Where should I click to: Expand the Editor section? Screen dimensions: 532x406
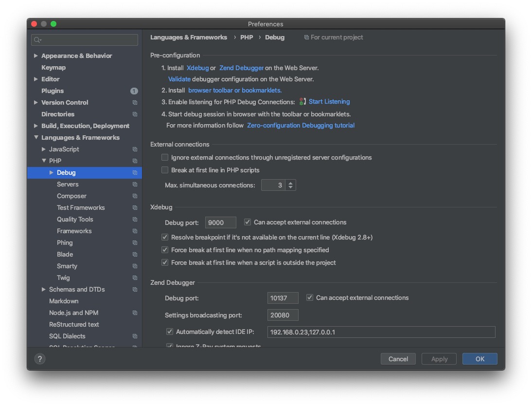(35, 79)
